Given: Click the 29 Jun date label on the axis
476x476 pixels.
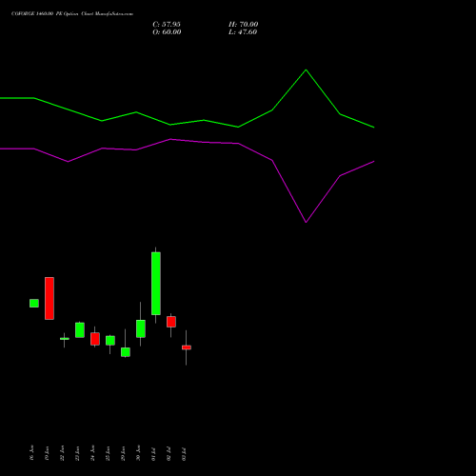Looking at the screenshot, I should click(123, 453).
